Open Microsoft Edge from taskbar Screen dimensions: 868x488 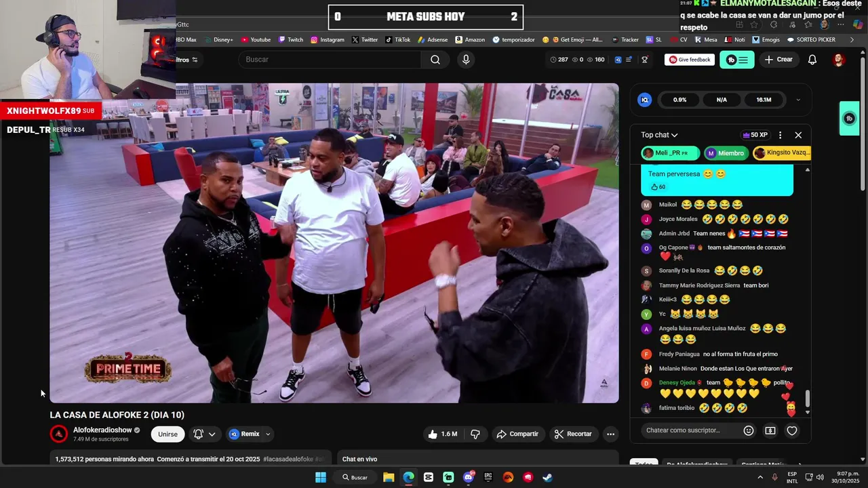408,477
